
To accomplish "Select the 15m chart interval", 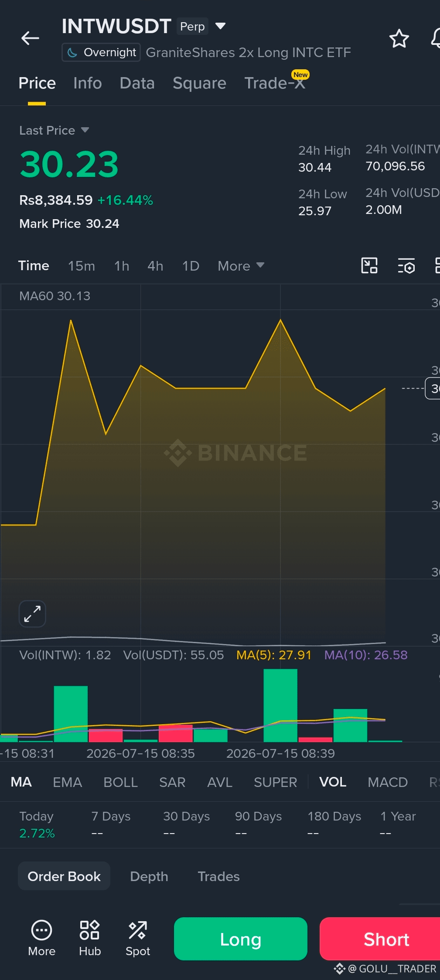I will 82,266.
